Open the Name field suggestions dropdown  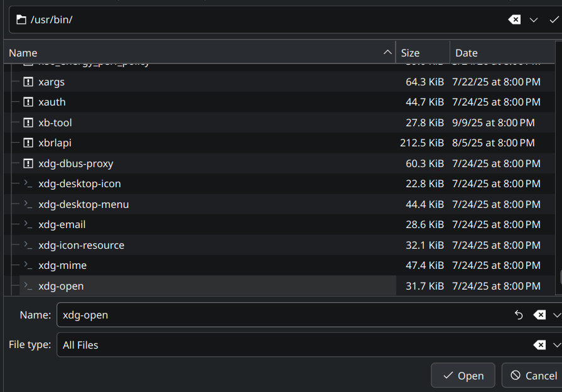point(556,315)
